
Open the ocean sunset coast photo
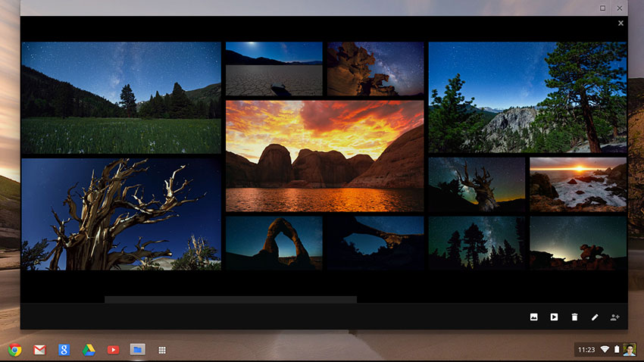click(x=577, y=184)
